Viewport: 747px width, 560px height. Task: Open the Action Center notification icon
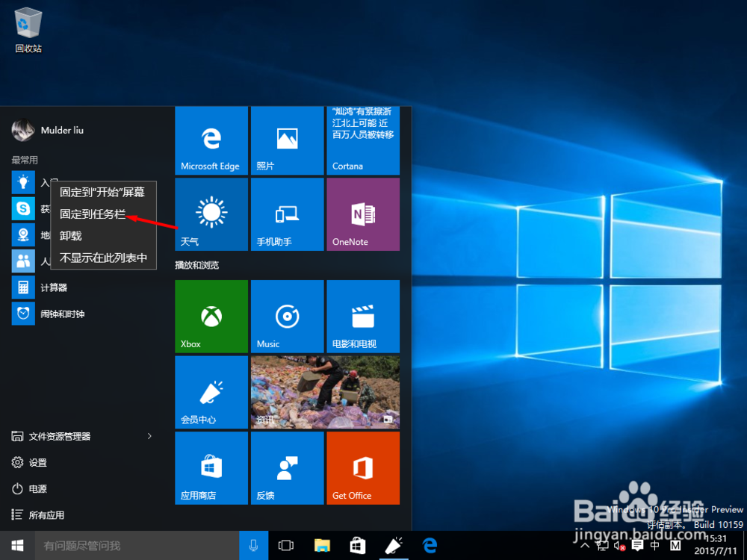pos(637,546)
